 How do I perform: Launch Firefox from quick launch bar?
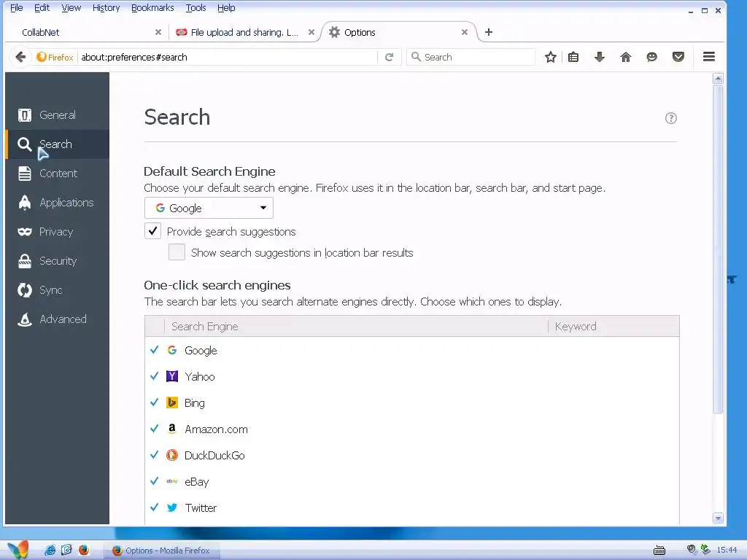tap(84, 550)
